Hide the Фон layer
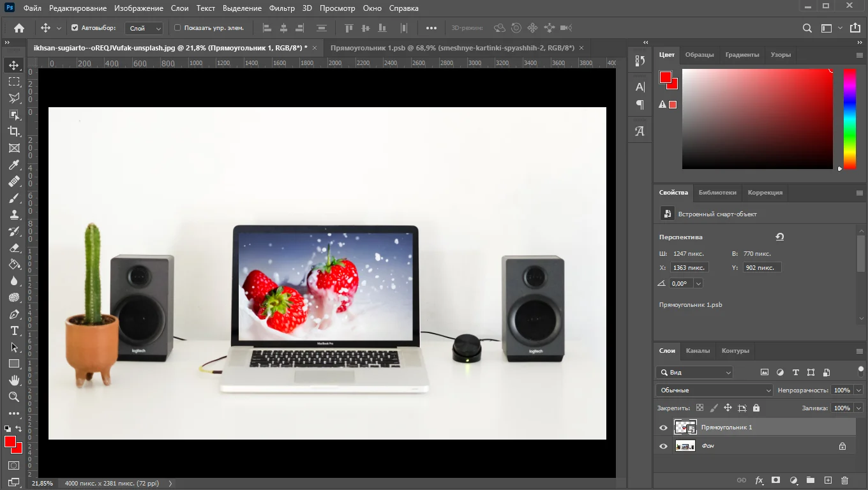 coord(663,447)
